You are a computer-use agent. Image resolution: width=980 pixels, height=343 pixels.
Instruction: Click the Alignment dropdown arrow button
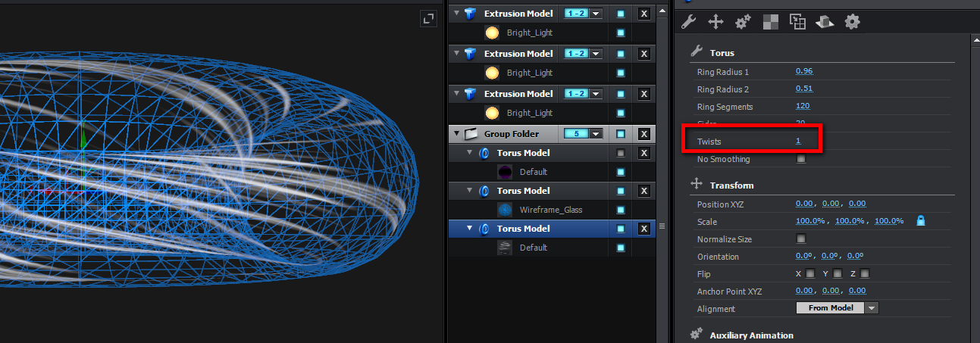click(x=872, y=308)
